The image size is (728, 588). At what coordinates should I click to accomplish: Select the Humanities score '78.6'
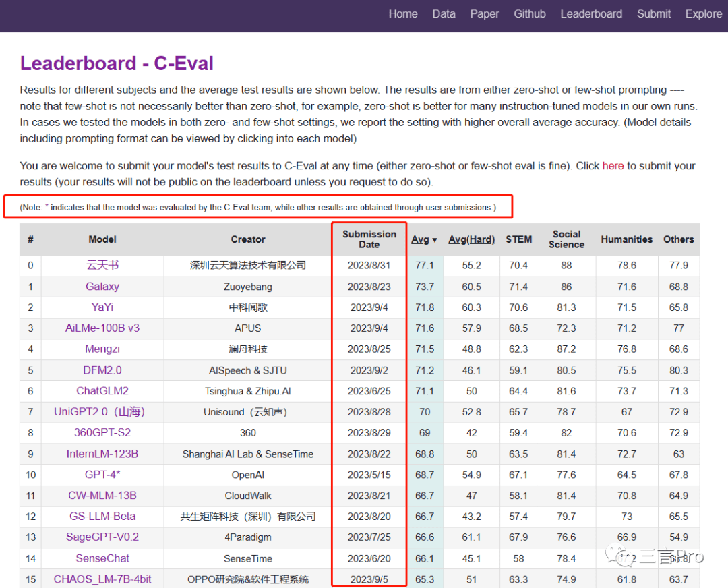click(627, 265)
